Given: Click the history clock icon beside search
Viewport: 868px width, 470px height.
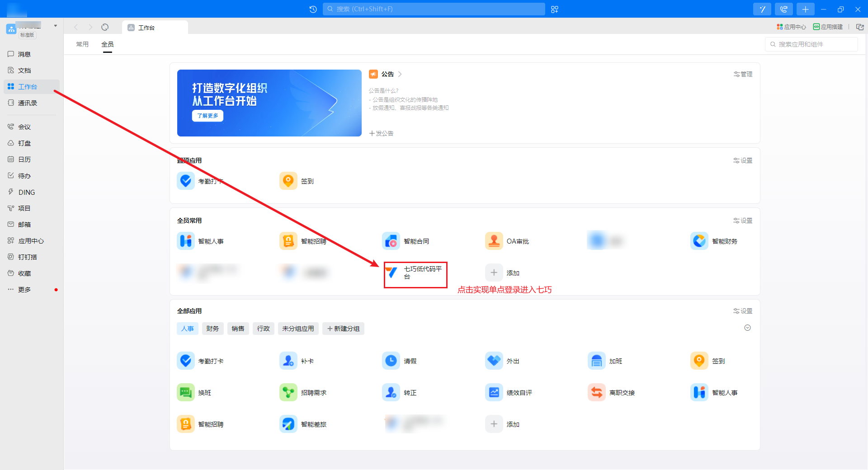Looking at the screenshot, I should (313, 9).
